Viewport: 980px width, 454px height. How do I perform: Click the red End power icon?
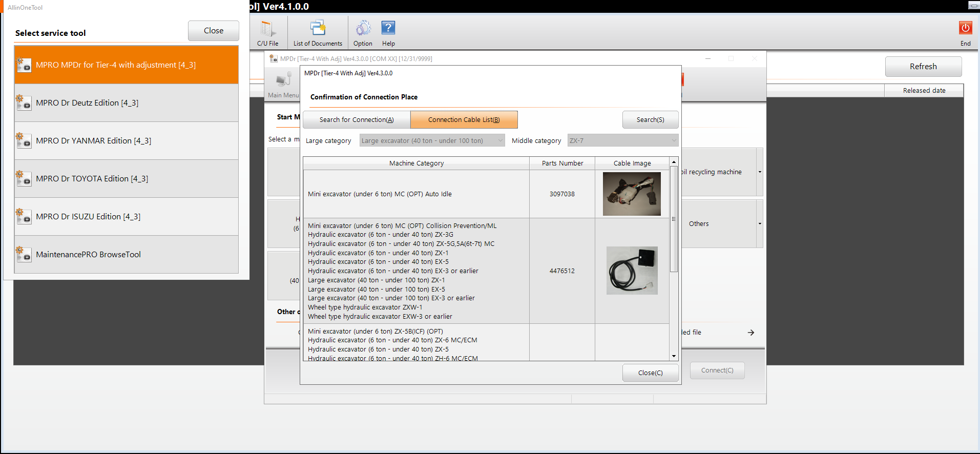click(x=966, y=28)
